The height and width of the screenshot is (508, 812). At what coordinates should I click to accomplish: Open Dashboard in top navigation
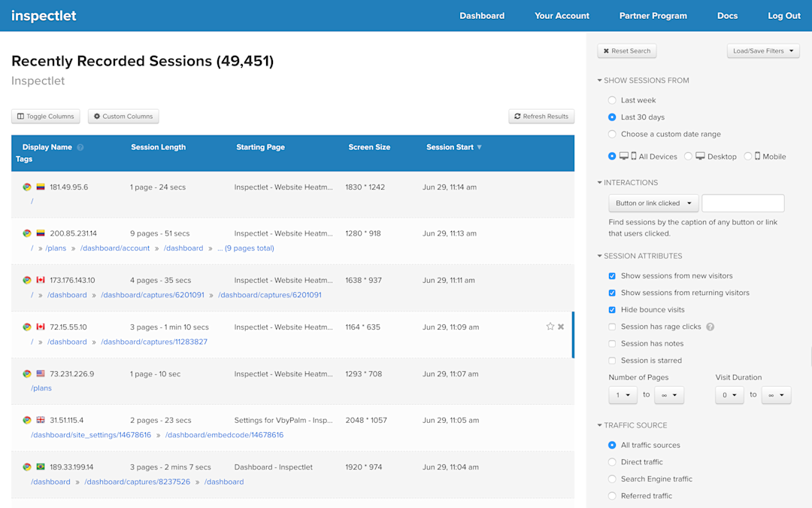point(482,16)
